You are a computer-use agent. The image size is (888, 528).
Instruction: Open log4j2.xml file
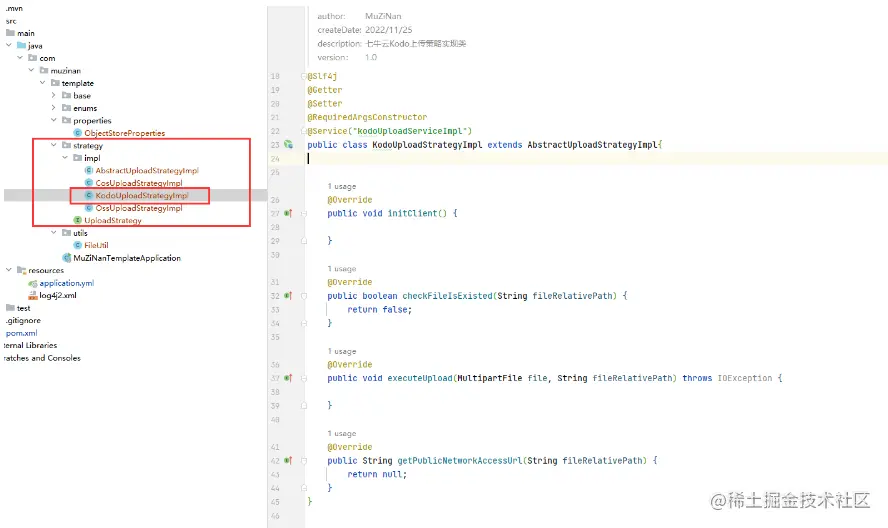click(x=58, y=295)
